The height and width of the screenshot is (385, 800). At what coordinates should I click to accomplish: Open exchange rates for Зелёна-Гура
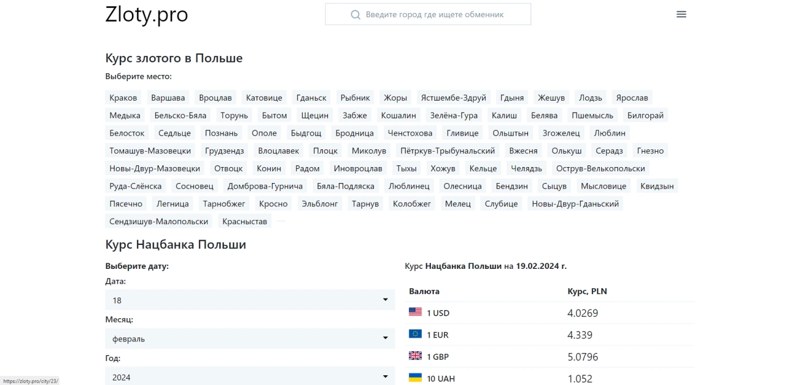pos(454,115)
